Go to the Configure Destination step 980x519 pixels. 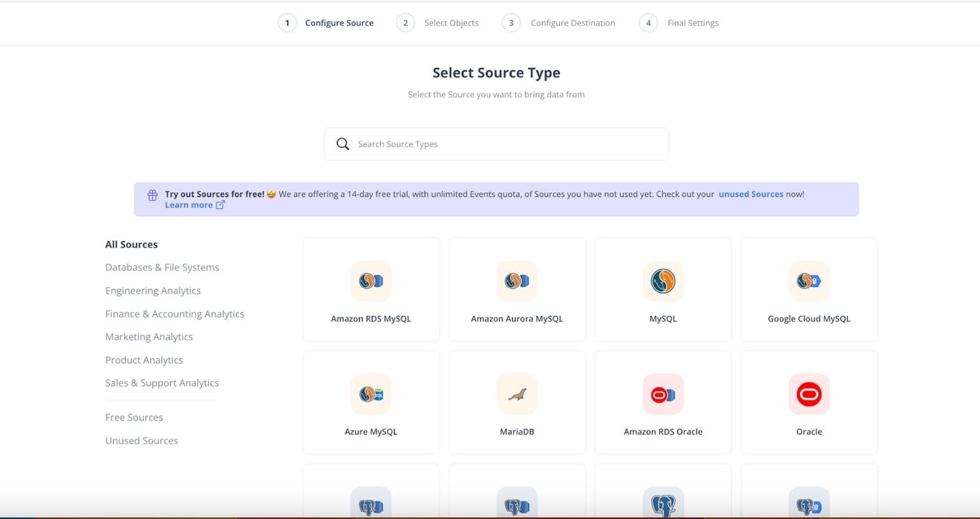(573, 23)
